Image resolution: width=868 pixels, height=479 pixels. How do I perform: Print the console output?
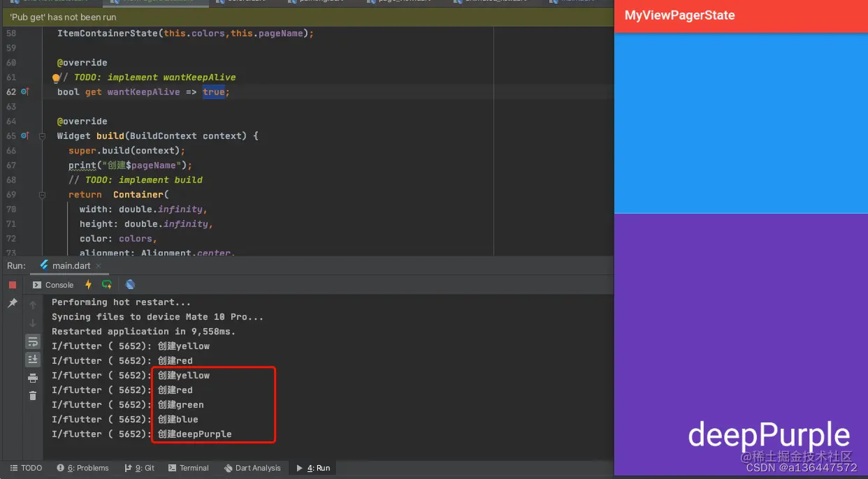[33, 378]
